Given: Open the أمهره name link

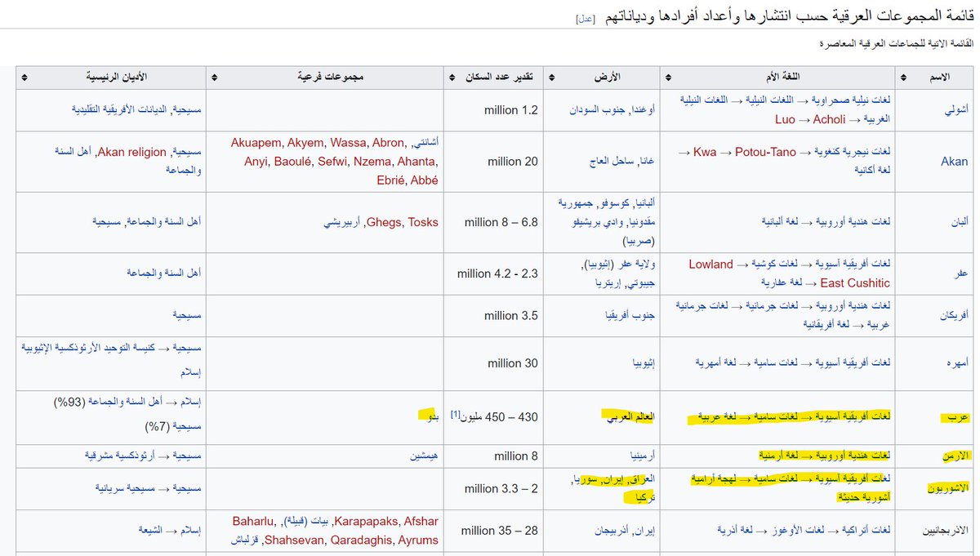Looking at the screenshot, I should (955, 363).
